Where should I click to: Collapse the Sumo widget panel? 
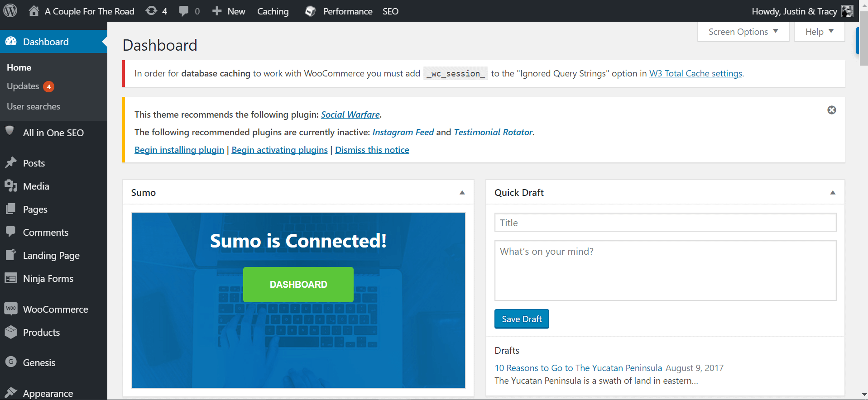pos(462,192)
